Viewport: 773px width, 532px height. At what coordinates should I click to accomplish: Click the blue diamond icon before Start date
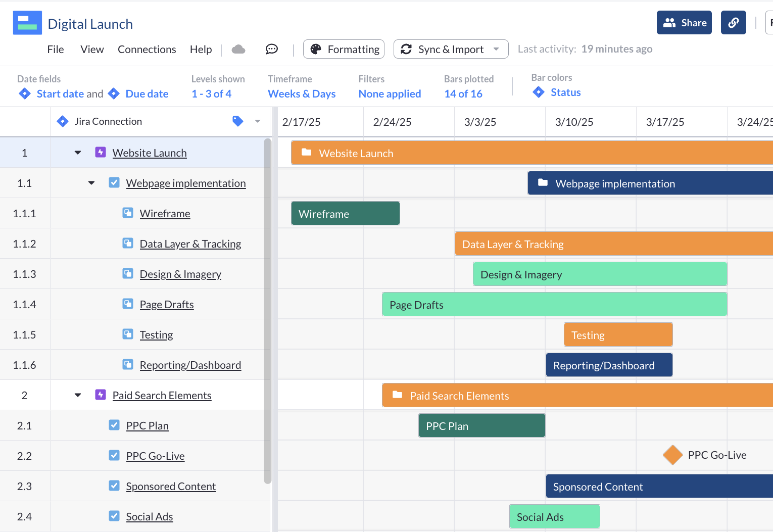click(24, 93)
